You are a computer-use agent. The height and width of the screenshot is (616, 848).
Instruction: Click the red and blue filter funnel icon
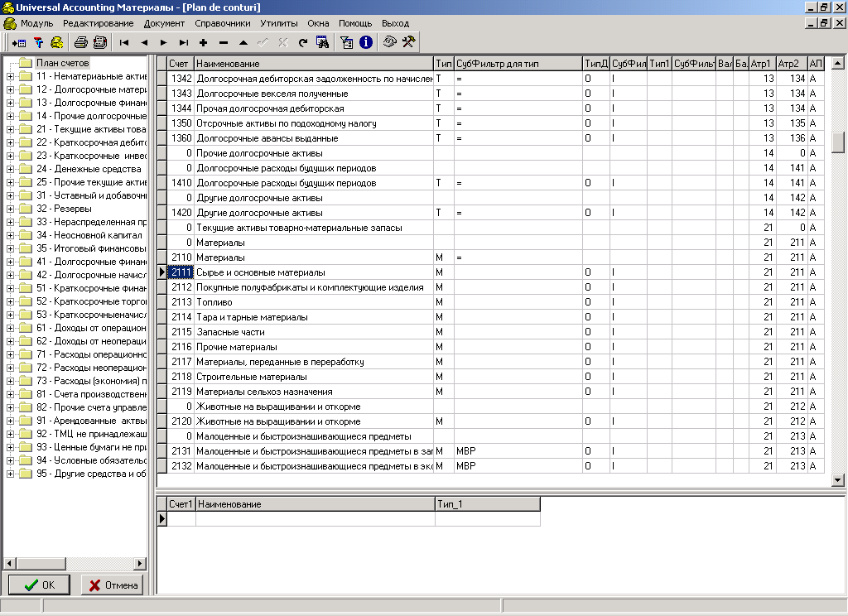click(x=38, y=42)
